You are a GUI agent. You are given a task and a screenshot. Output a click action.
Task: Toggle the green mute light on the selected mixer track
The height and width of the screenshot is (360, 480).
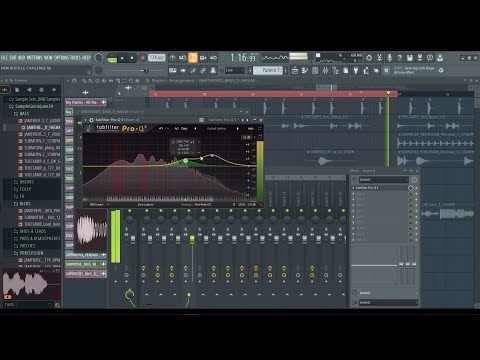coord(189,211)
